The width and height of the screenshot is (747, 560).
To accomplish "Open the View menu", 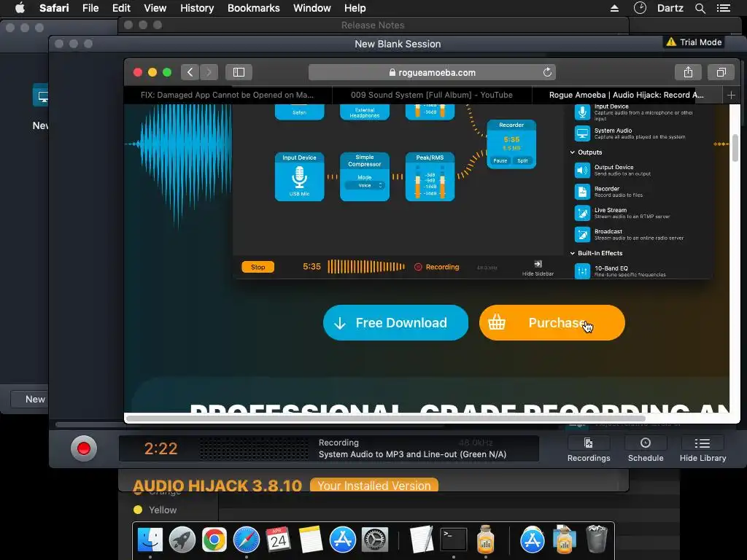I will [155, 8].
